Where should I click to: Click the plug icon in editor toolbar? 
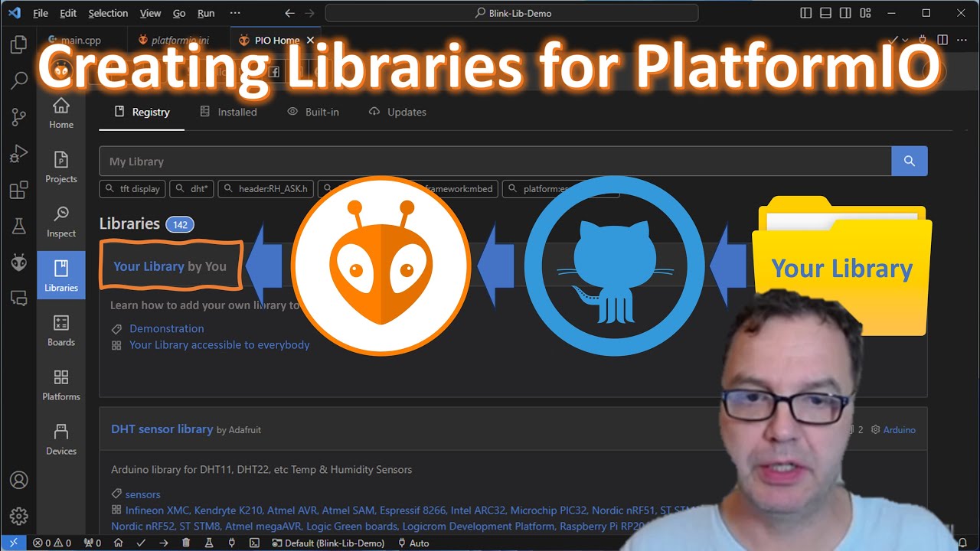(923, 40)
